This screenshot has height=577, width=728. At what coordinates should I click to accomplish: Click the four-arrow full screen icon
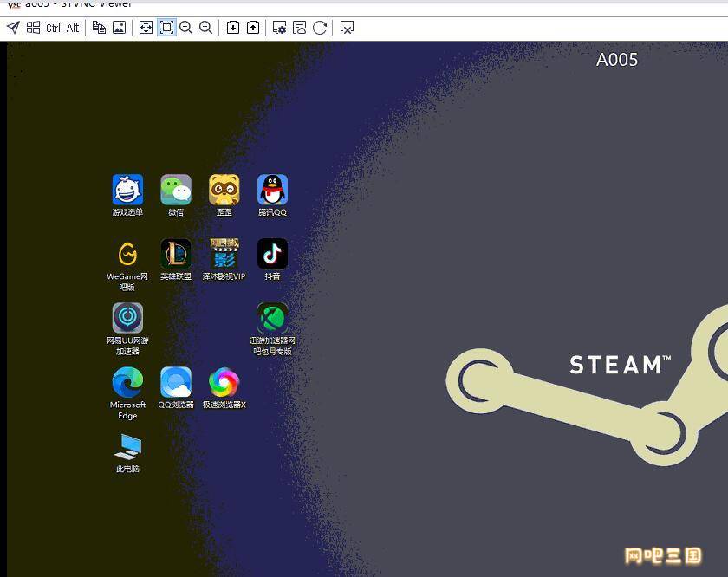146,28
